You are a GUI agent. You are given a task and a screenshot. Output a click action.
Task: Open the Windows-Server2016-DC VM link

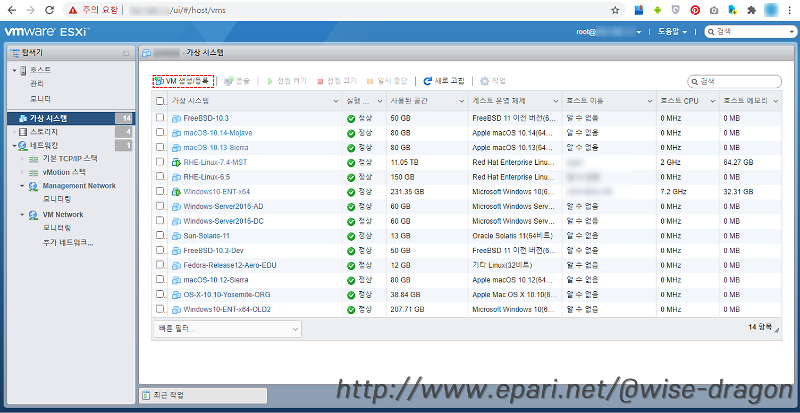(223, 222)
